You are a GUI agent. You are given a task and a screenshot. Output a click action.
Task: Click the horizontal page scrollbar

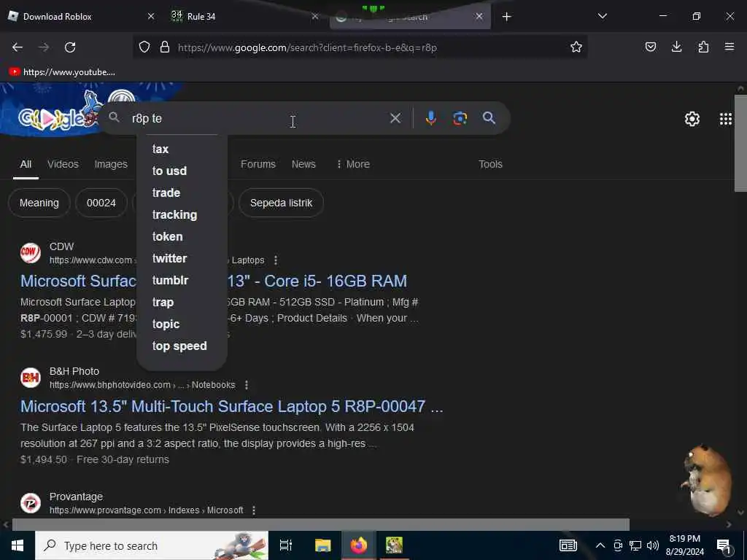click(321, 524)
